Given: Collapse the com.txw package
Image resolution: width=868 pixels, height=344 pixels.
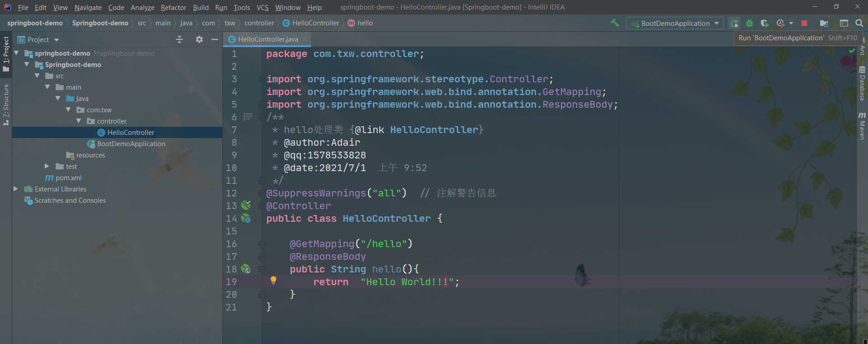Looking at the screenshot, I should tap(68, 110).
